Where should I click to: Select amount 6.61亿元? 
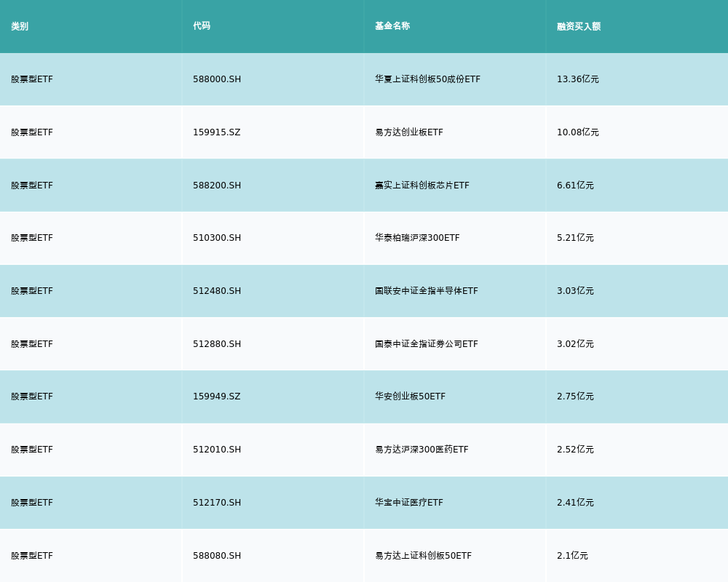[x=575, y=186]
